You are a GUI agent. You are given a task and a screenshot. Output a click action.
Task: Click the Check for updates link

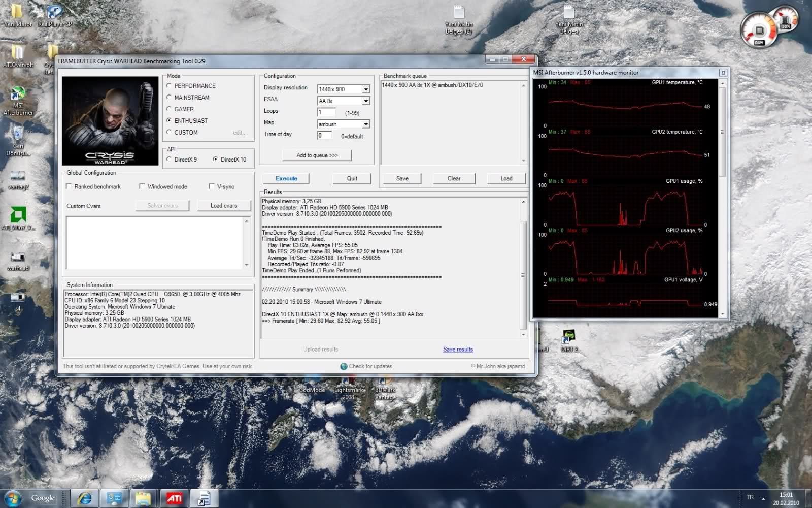coord(370,366)
